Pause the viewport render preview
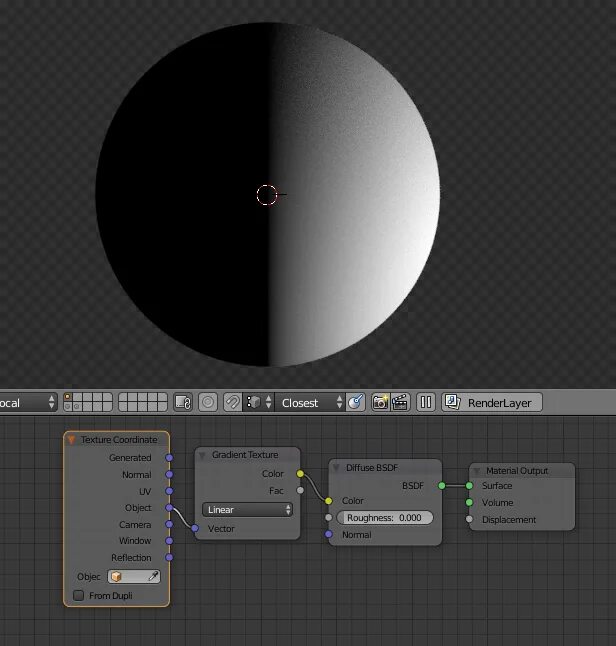The height and width of the screenshot is (646, 616). coord(426,403)
